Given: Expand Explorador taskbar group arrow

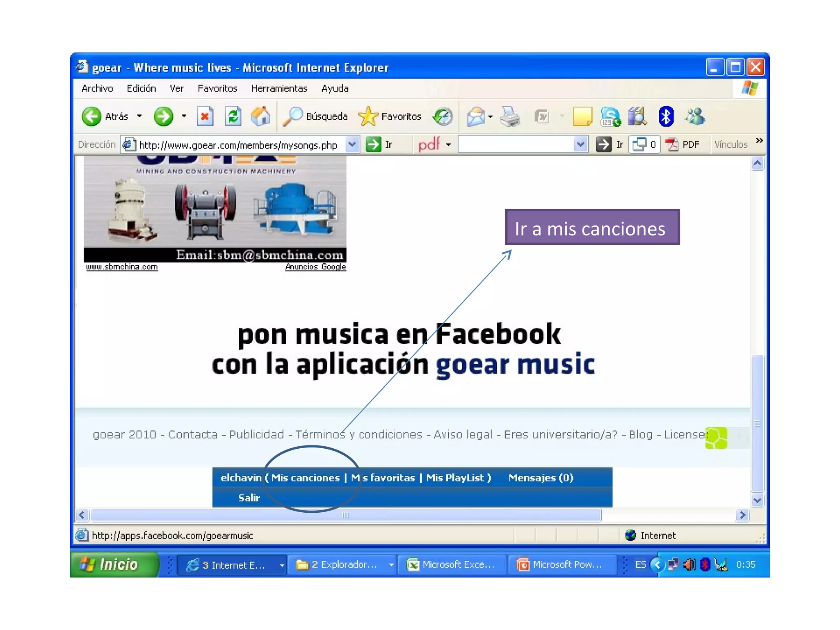Looking at the screenshot, I should (x=391, y=565).
